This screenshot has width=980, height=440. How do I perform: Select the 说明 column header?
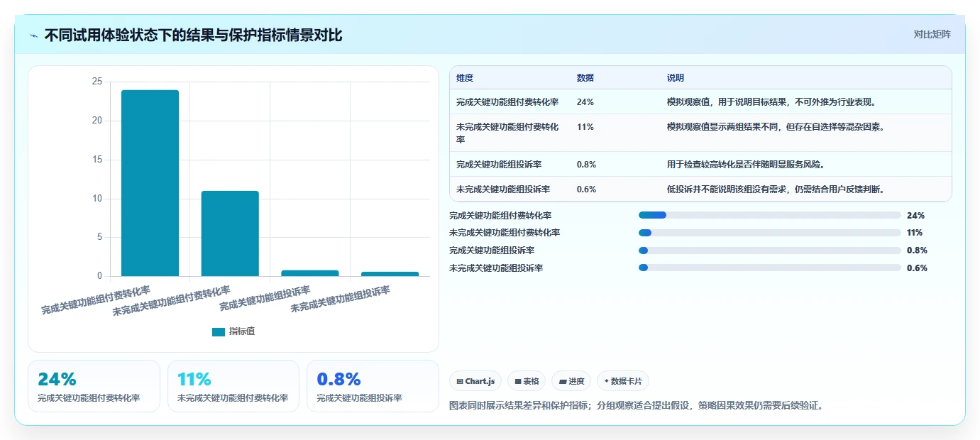click(676, 77)
